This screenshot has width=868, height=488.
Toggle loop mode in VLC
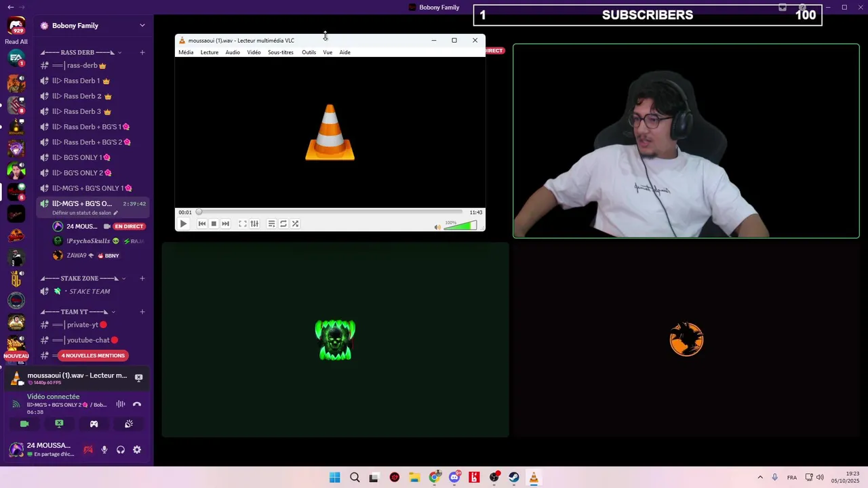point(283,224)
